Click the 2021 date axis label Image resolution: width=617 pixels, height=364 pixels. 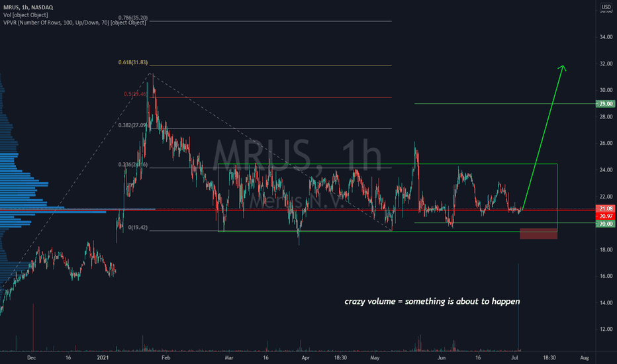tap(103, 357)
